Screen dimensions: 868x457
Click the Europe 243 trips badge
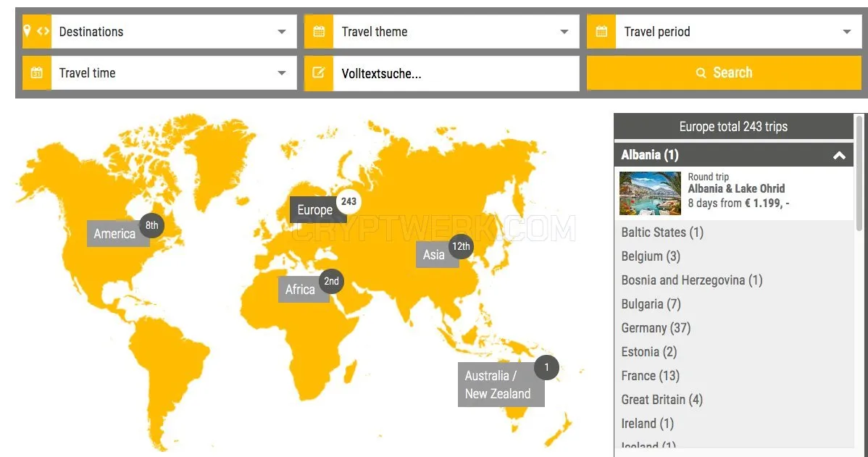349,201
